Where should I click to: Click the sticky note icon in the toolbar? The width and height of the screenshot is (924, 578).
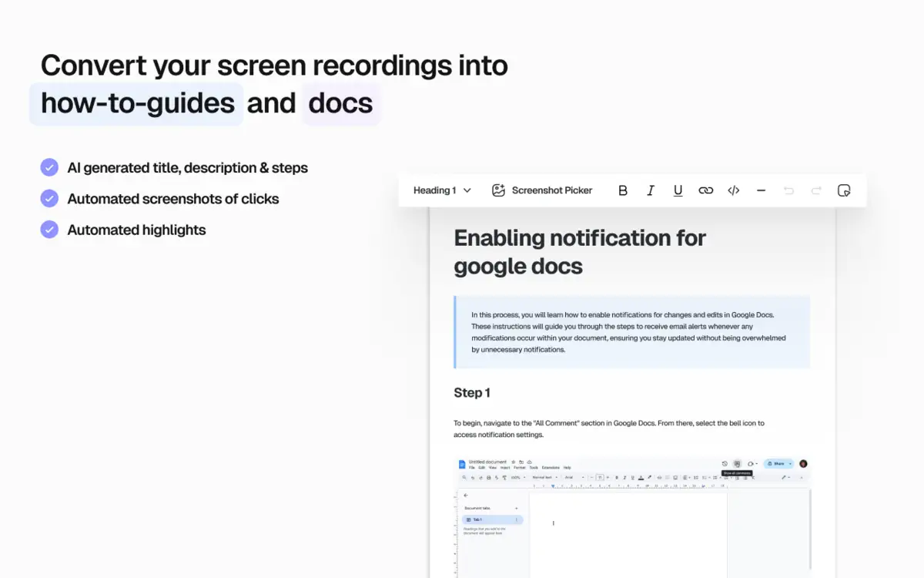pyautogui.click(x=844, y=190)
